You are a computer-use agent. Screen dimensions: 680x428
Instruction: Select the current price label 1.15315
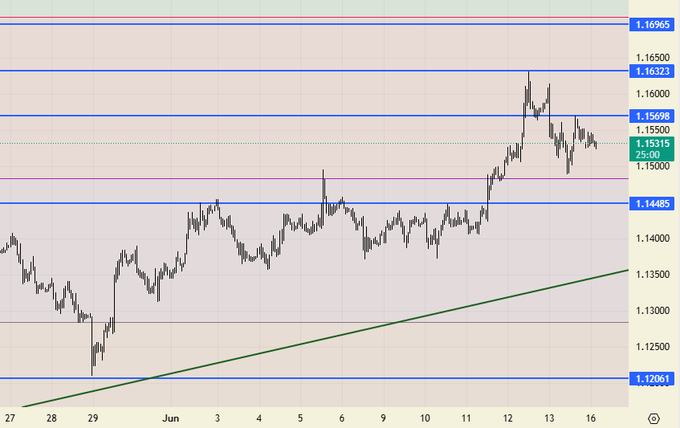point(652,144)
